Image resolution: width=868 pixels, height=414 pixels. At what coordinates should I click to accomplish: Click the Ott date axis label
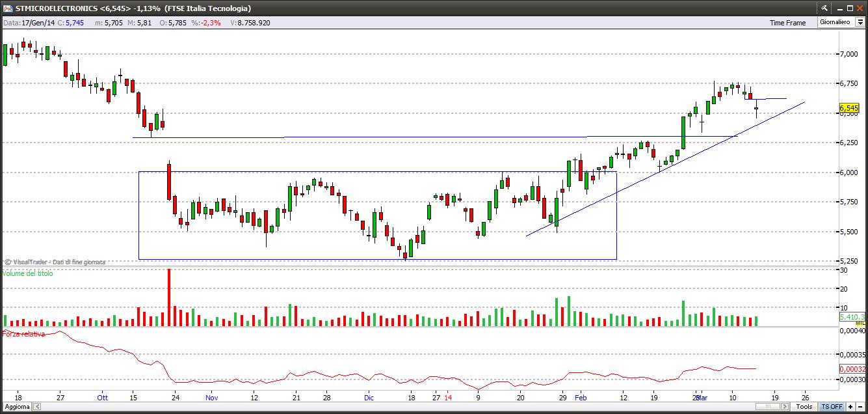point(102,397)
